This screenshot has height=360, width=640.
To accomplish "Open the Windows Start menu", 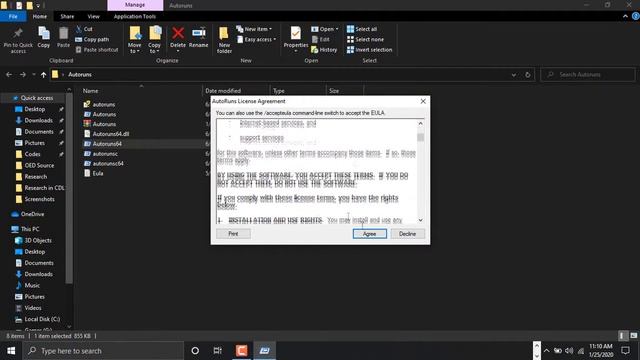I will pyautogui.click(x=11, y=351).
